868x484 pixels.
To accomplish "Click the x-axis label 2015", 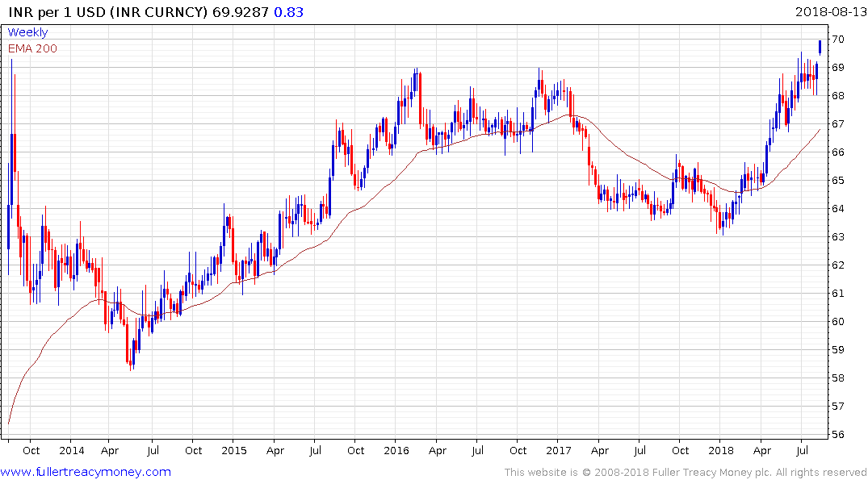I will pos(233,450).
